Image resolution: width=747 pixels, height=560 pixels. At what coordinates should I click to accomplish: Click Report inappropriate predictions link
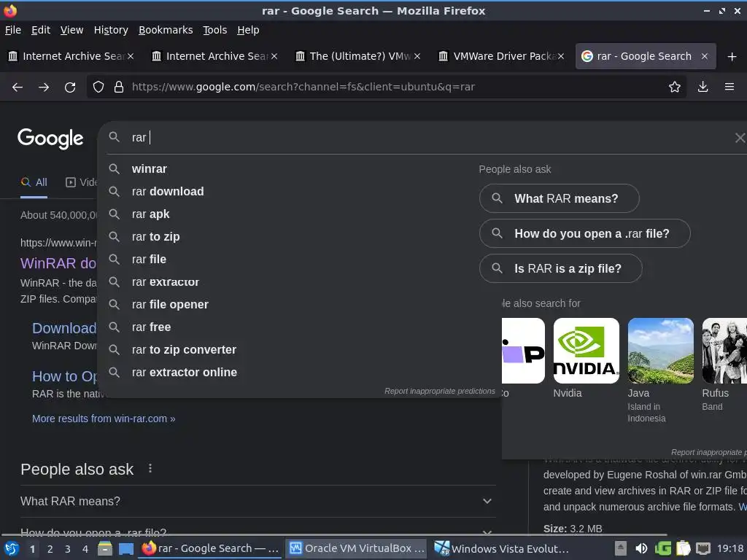440,391
